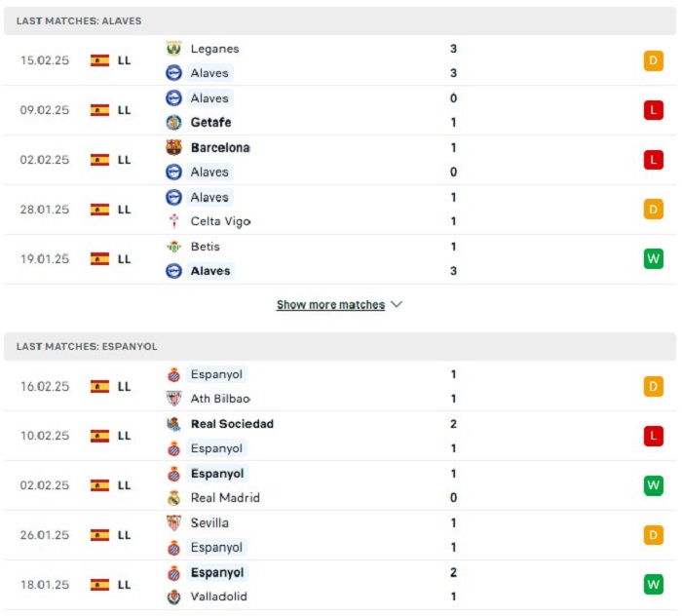Screen dimensions: 682x616
Task: Click the Sevilla club crest icon
Action: 173,522
